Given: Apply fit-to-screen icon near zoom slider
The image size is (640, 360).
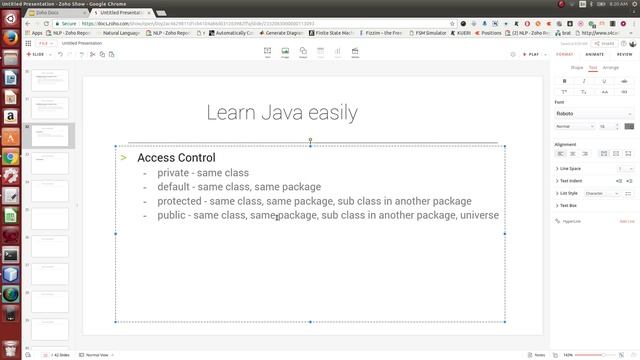Looking at the screenshot, I should click(621, 355).
